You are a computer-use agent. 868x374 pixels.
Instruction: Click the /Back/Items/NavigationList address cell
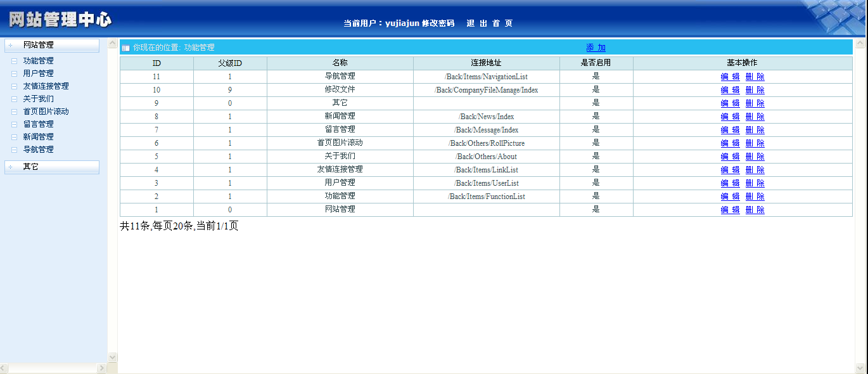(487, 77)
